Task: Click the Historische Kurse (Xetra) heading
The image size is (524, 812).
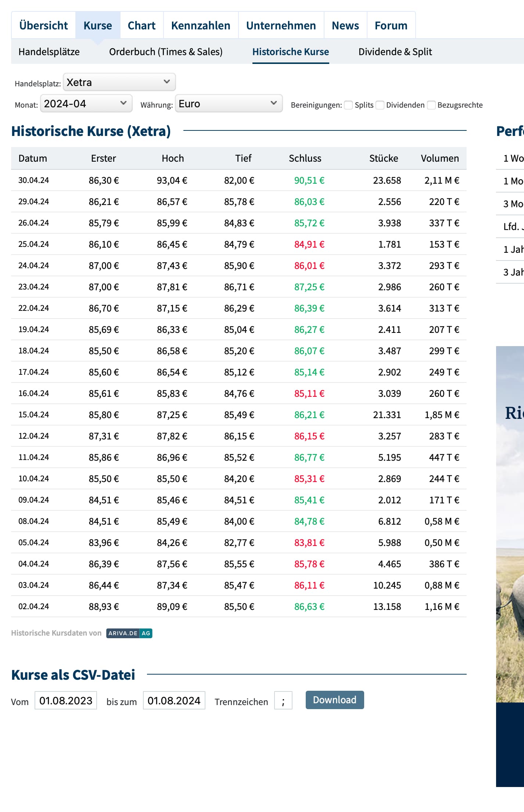Action: tap(91, 131)
